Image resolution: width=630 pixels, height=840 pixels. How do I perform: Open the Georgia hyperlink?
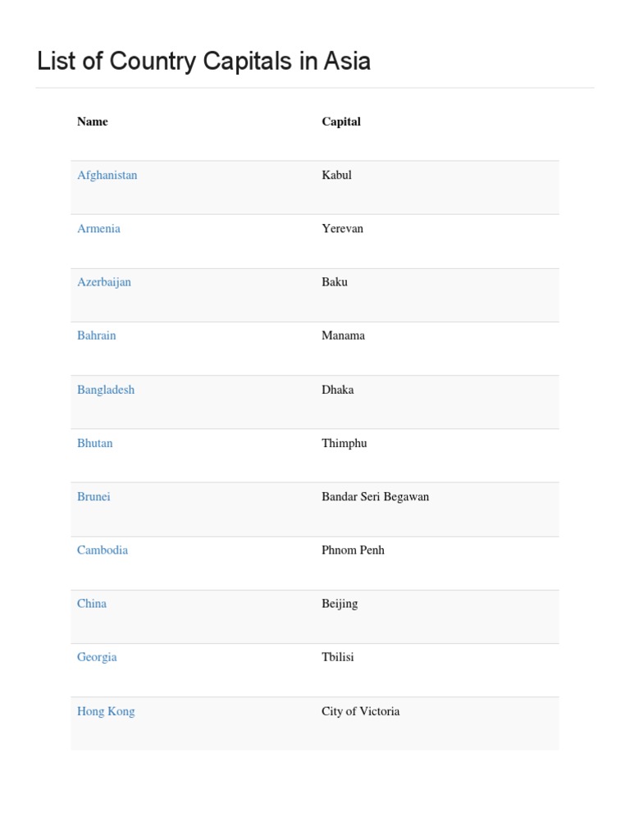tap(97, 656)
